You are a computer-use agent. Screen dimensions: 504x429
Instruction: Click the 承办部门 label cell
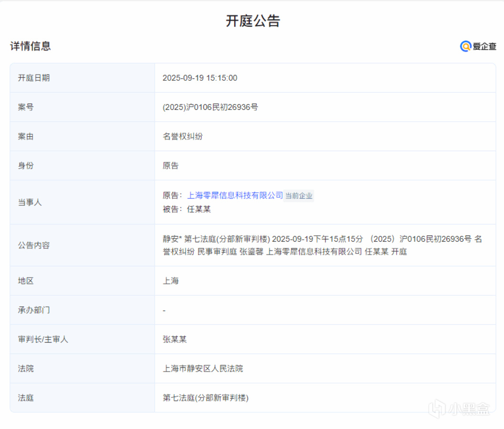(x=82, y=310)
